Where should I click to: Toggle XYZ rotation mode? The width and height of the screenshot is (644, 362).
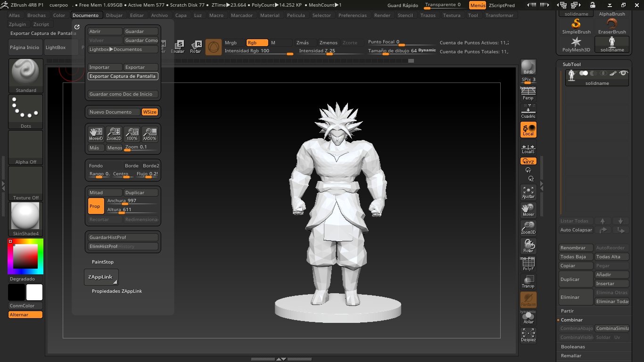click(x=528, y=161)
